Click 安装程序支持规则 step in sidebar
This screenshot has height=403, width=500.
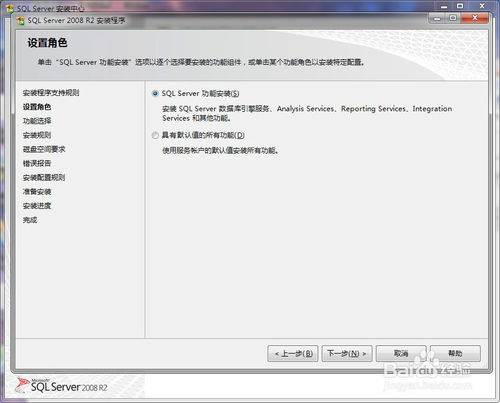pyautogui.click(x=51, y=93)
